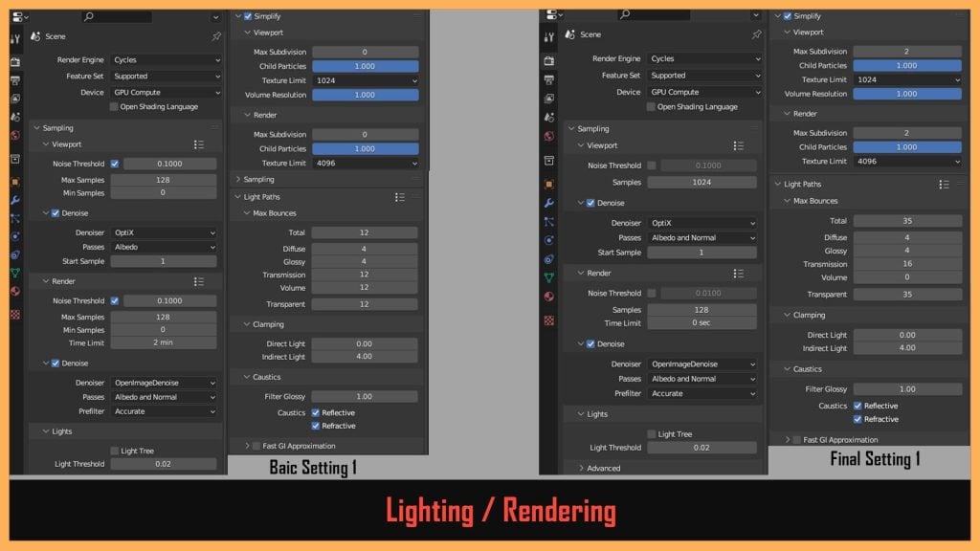Open Scene properties tab in Basic Setting panel
This screenshot has width=980, height=551.
15,117
